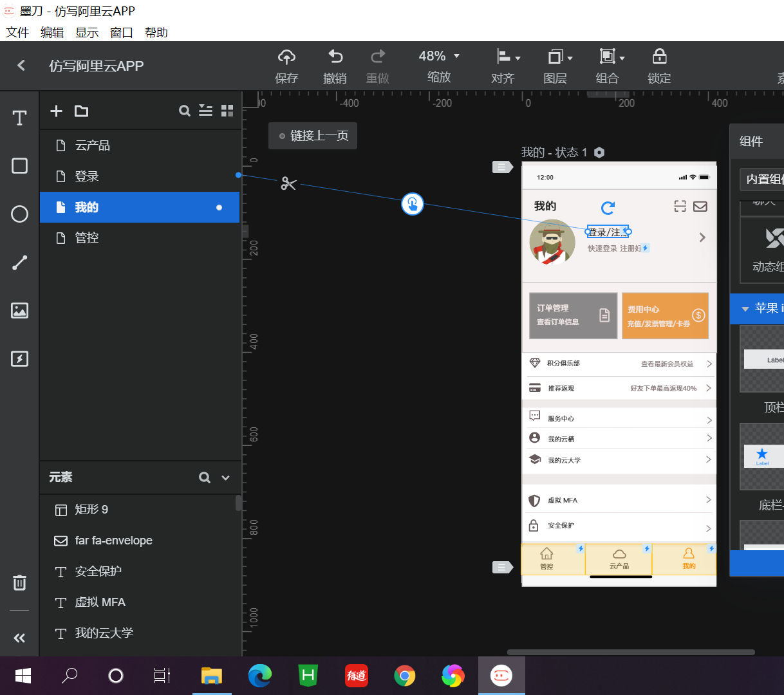This screenshot has height=695, width=784.
Task: Select the 我的 page
Action: (x=140, y=207)
